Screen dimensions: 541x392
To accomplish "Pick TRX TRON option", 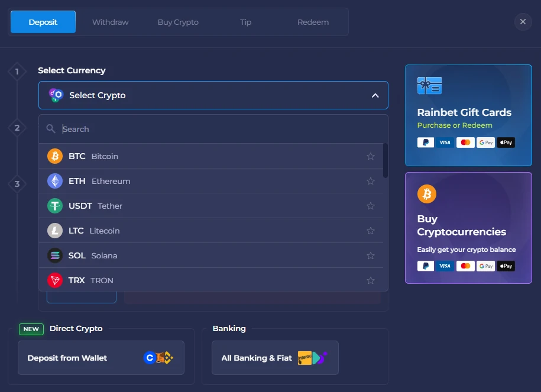I will (211, 280).
